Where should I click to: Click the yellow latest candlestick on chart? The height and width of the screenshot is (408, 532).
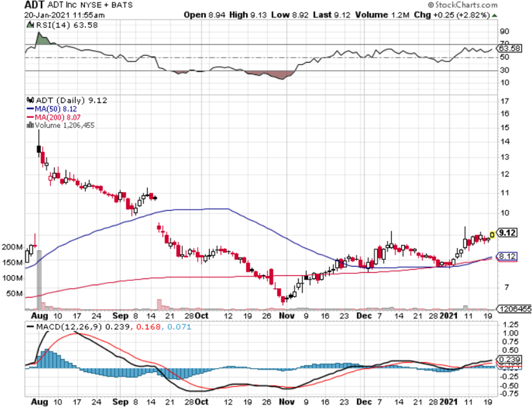pos(492,234)
